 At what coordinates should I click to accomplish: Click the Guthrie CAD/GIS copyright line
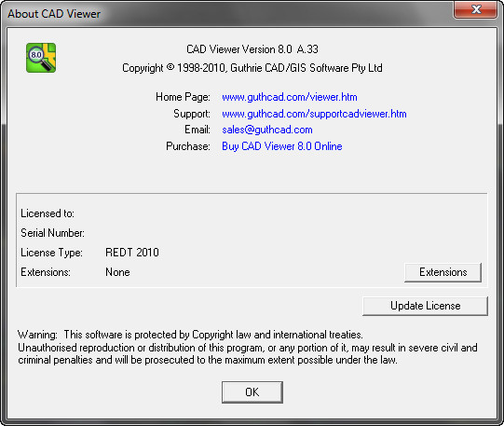click(x=252, y=68)
